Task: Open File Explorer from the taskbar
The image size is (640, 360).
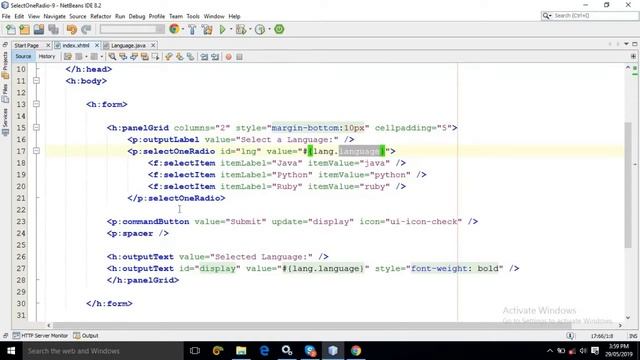Action: pyautogui.click(x=241, y=351)
